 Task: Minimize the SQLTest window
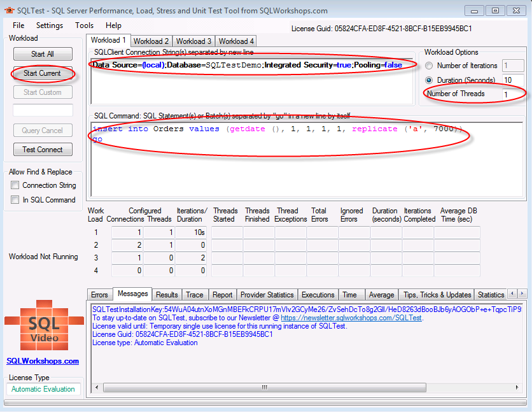(x=474, y=11)
